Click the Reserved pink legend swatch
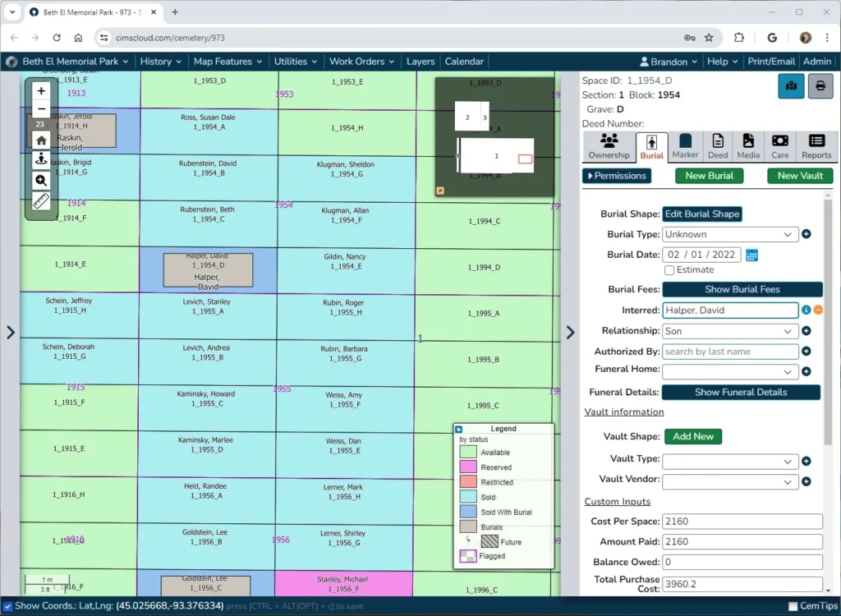The image size is (841, 616). pos(467,467)
